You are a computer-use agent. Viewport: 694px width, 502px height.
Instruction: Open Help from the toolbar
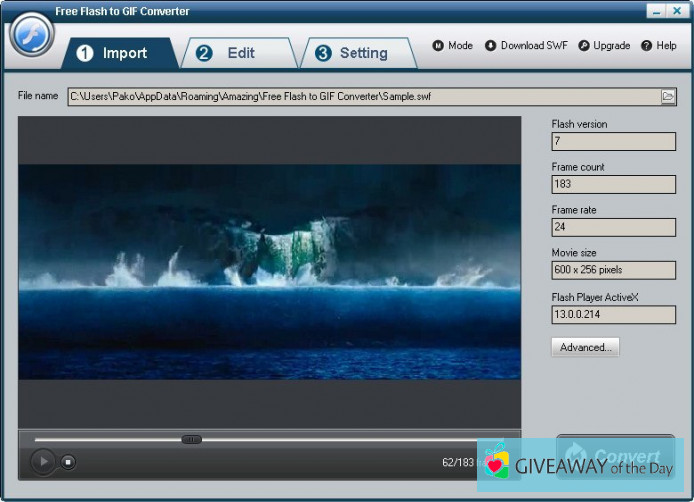(x=659, y=46)
